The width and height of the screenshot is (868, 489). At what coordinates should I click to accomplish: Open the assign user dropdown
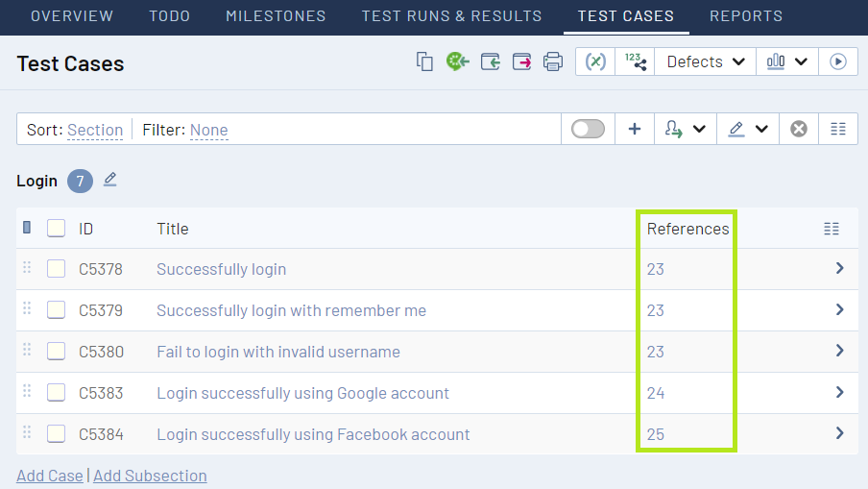coord(685,129)
